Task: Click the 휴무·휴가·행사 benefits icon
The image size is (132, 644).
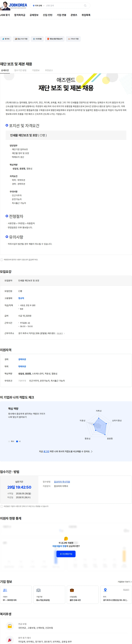Action: pos(10,640)
